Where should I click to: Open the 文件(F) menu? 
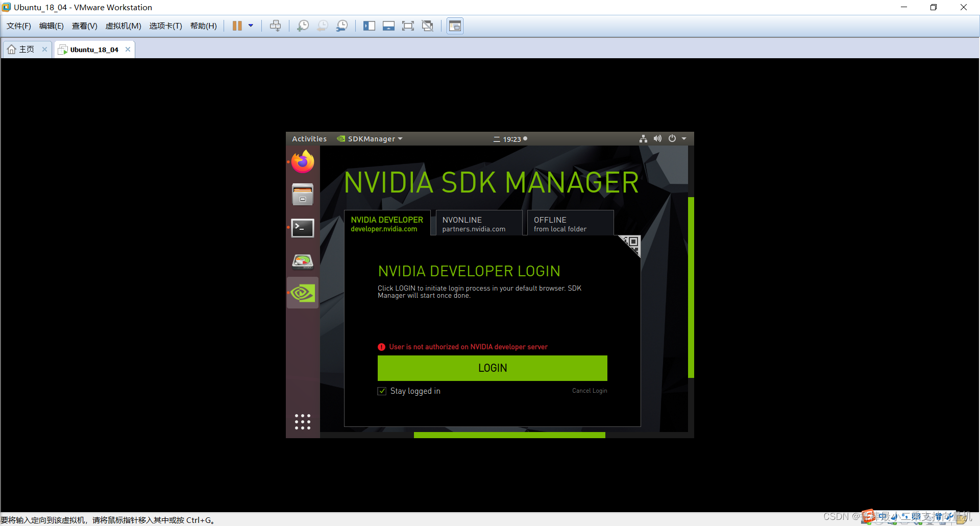pos(19,26)
